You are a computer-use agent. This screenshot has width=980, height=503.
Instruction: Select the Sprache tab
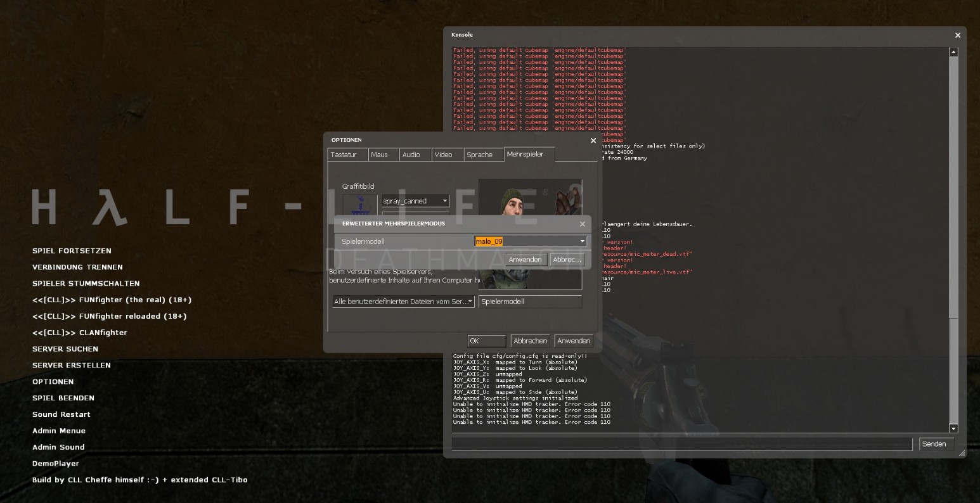click(x=484, y=155)
